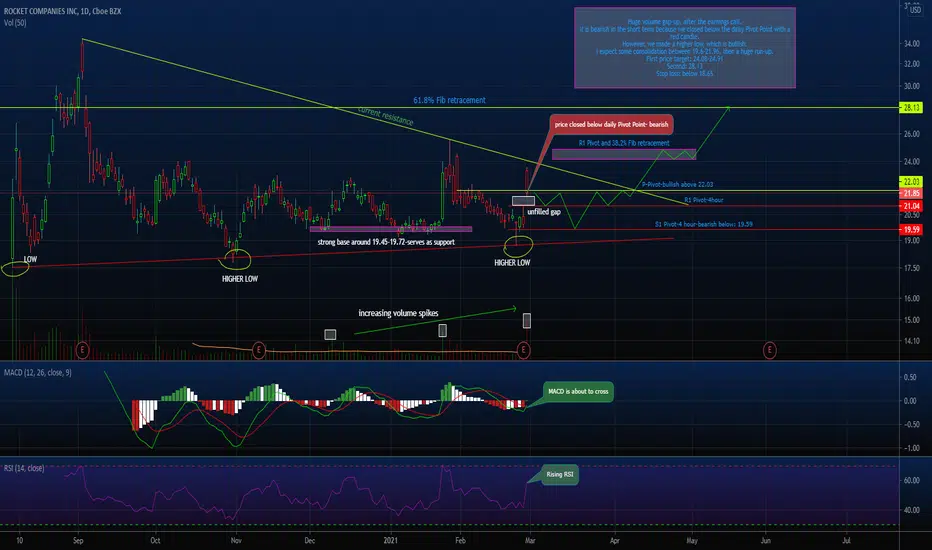
Task: Click the 'Sep' label on time axis
Action: [x=78, y=540]
